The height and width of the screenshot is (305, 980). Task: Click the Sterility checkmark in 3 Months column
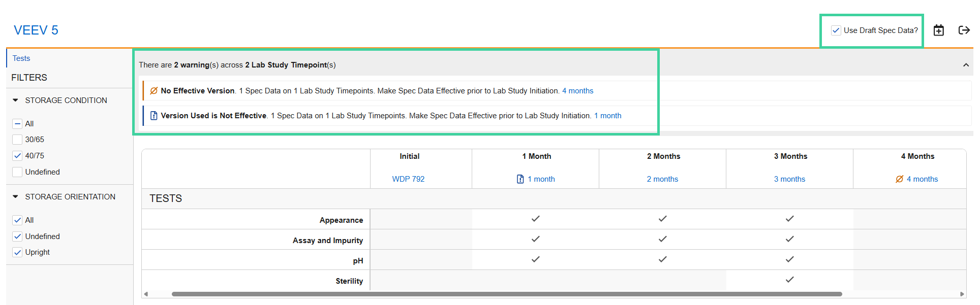[x=789, y=280]
